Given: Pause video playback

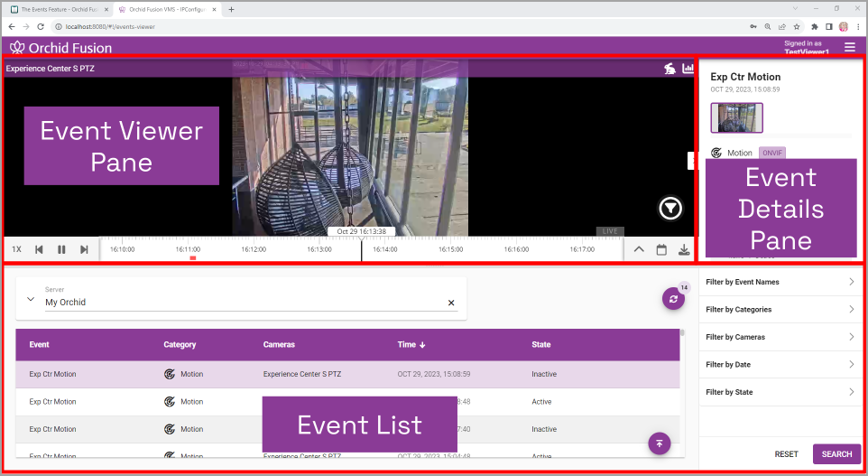Looking at the screenshot, I should click(61, 249).
